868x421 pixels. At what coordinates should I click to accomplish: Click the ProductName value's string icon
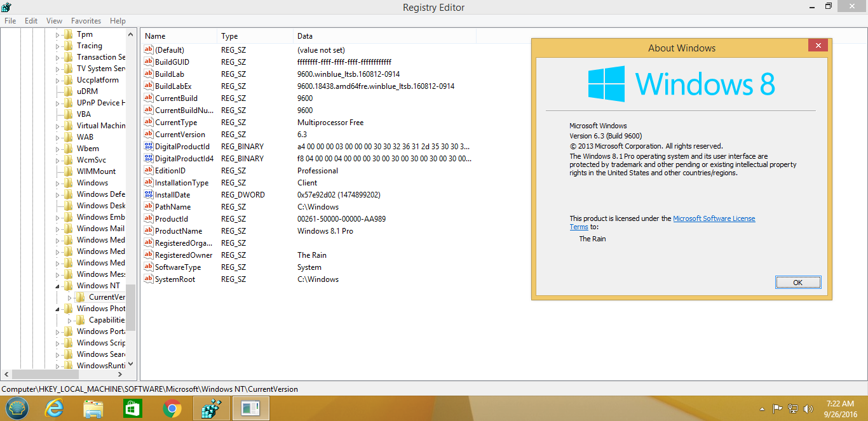click(149, 231)
